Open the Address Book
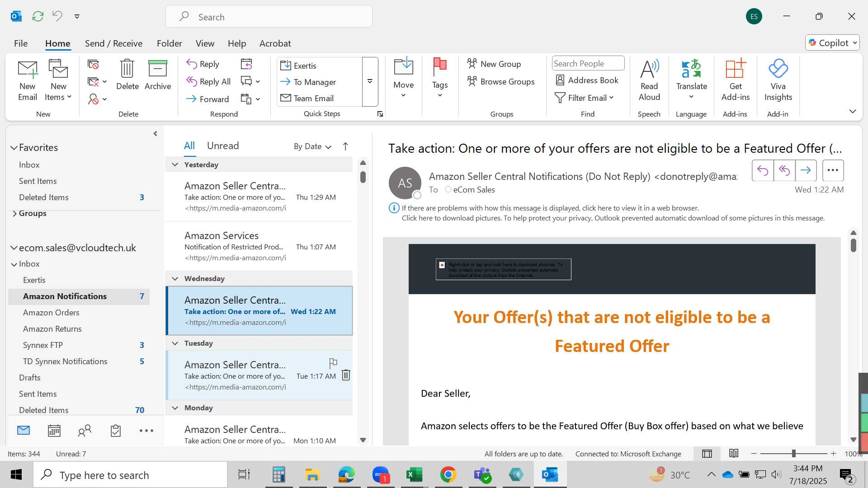Screen dimensions: 868x488 point(587,80)
